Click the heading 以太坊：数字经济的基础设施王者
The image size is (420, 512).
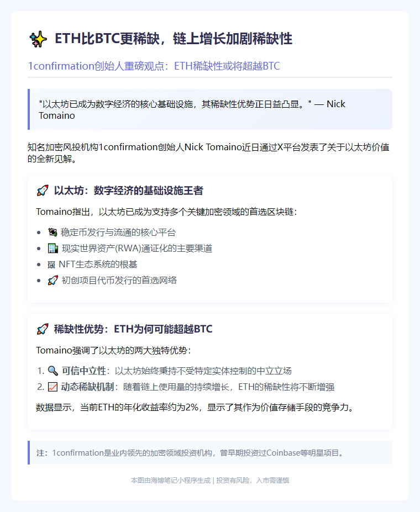[129, 191]
